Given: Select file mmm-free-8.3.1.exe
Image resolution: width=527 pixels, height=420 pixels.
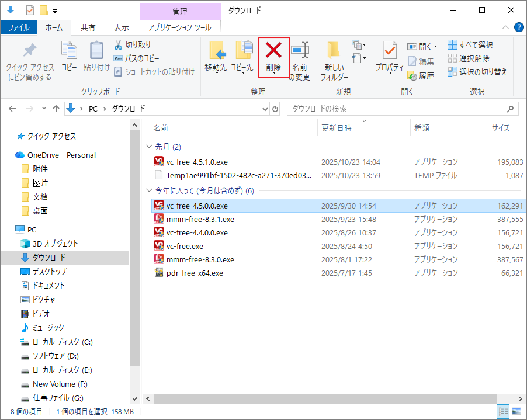Looking at the screenshot, I should (x=338, y=219).
